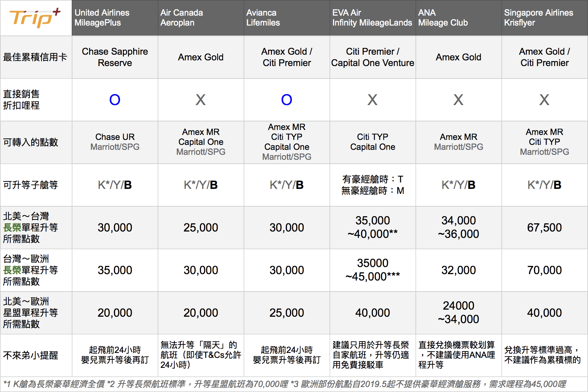Click the footnote text at the table bottom
Image resolution: width=588 pixels, height=392 pixels.
pos(284,384)
